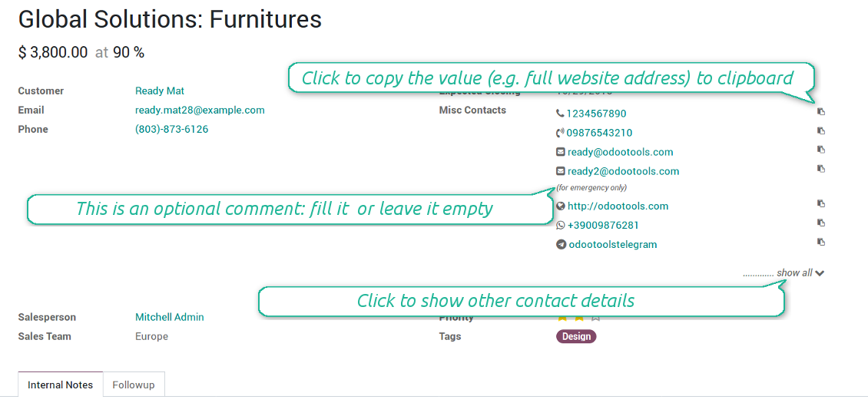Copy ready@odootools.com email to clipboard
The height and width of the screenshot is (416, 868).
coord(821,150)
